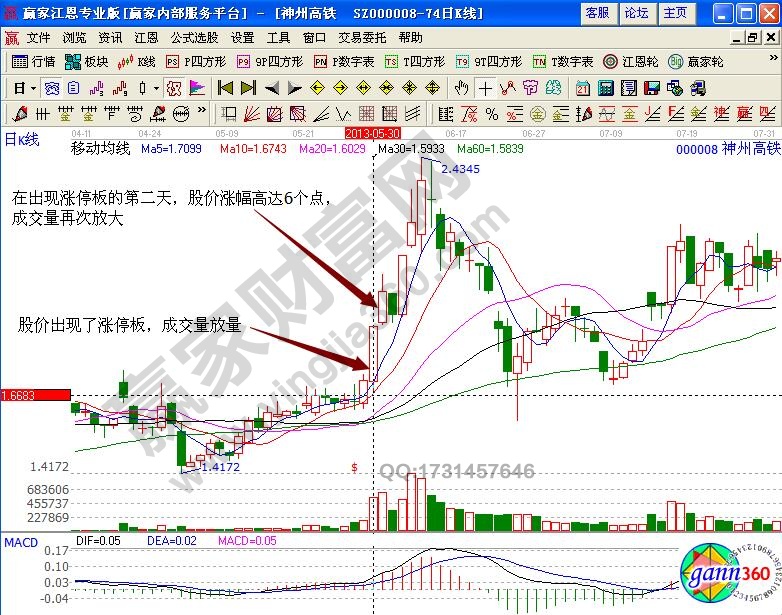Open the T数字表 number table
The width and height of the screenshot is (782, 615).
(563, 61)
